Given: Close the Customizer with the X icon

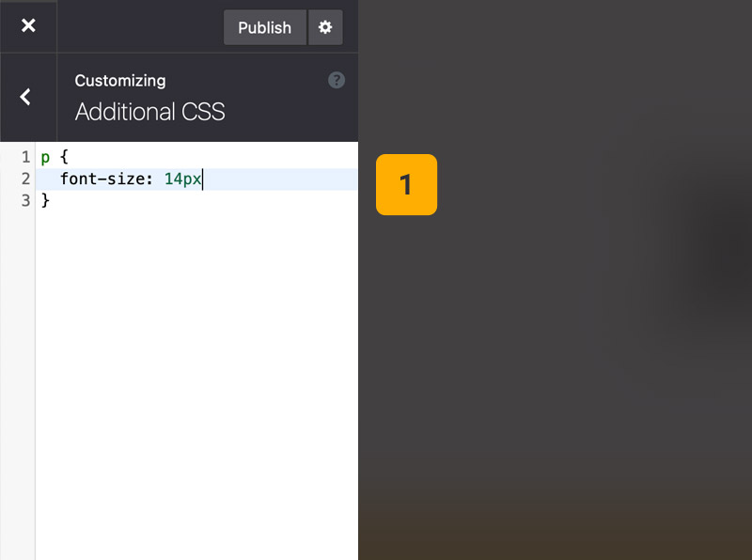Looking at the screenshot, I should point(28,26).
